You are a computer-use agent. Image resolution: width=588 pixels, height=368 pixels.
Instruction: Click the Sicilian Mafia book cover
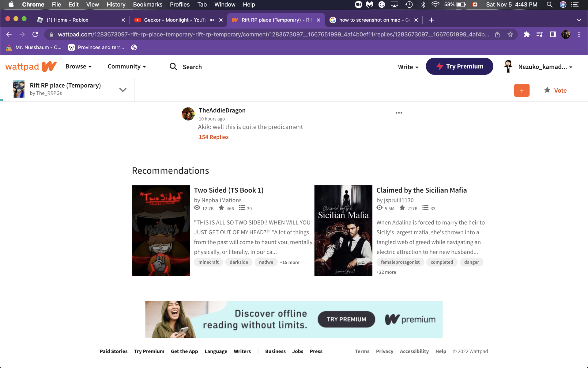pos(343,231)
